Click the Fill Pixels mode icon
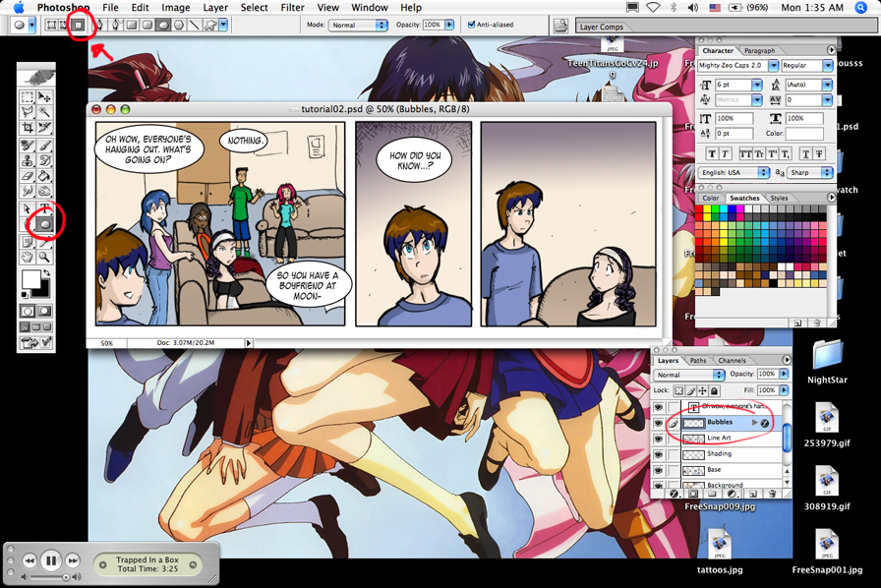This screenshot has height=588, width=881. pos(78,25)
